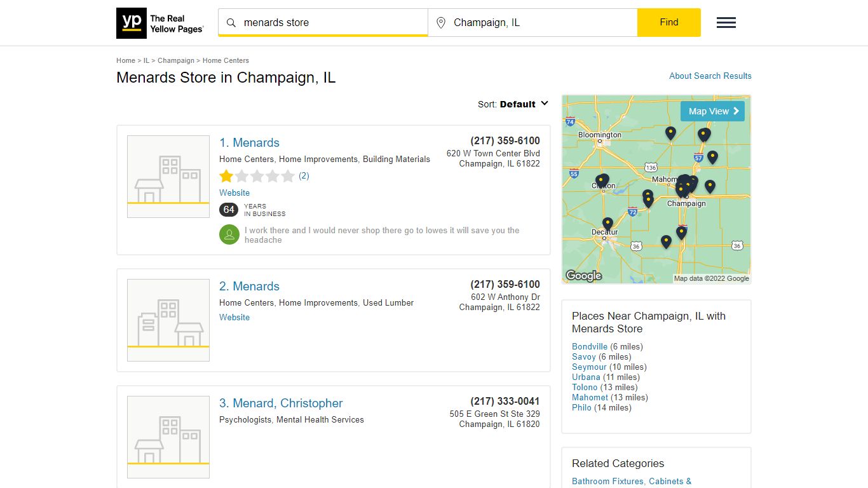
Task: Open the 1. Menards listing title
Action: (249, 143)
